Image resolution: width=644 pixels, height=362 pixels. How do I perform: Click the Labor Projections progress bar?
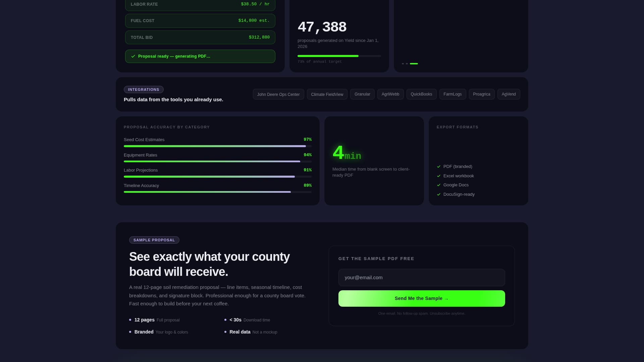(218, 177)
